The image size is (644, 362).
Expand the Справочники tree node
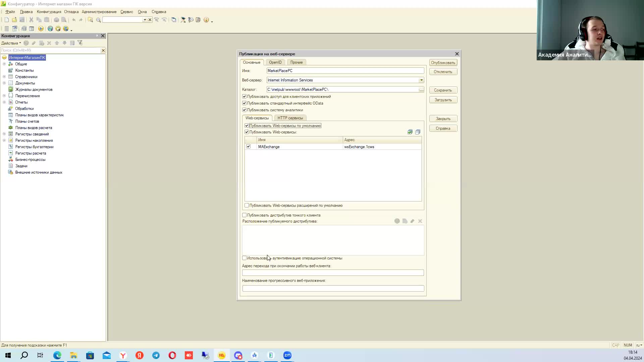(4, 77)
